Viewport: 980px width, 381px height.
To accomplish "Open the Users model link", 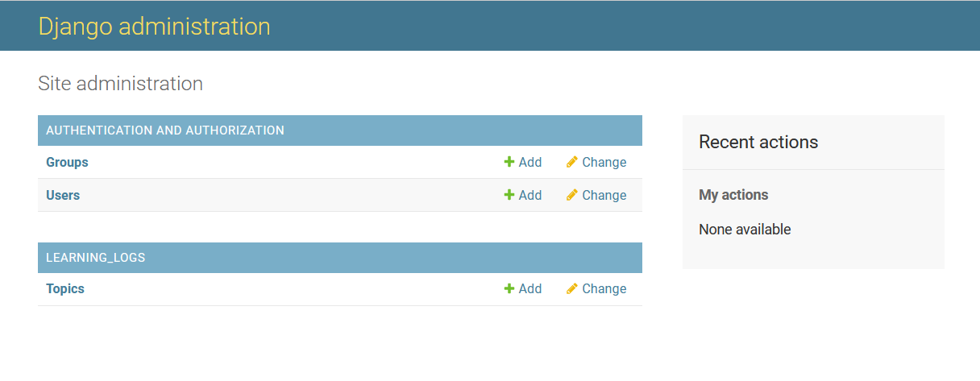I will [63, 195].
